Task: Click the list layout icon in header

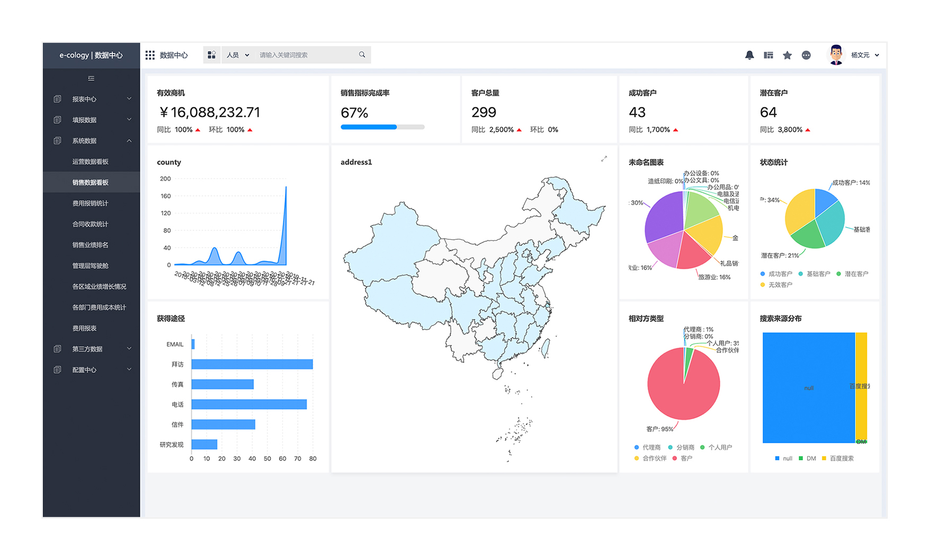Action: (x=768, y=55)
